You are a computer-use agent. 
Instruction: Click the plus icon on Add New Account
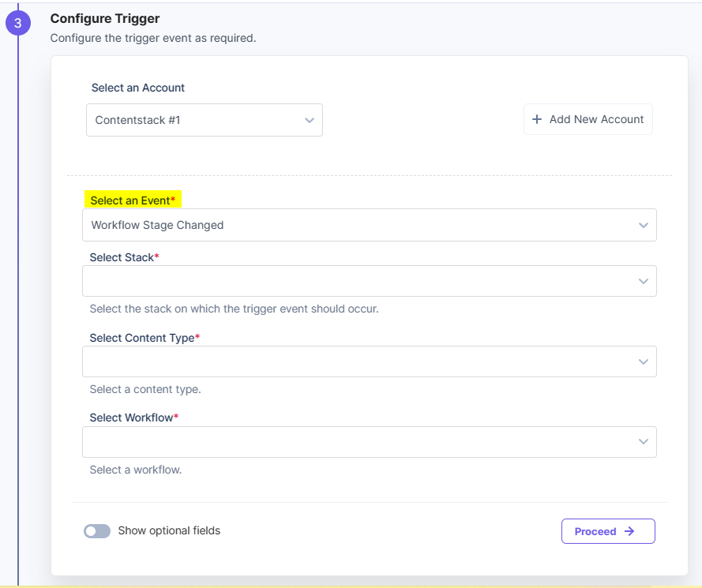click(x=536, y=119)
